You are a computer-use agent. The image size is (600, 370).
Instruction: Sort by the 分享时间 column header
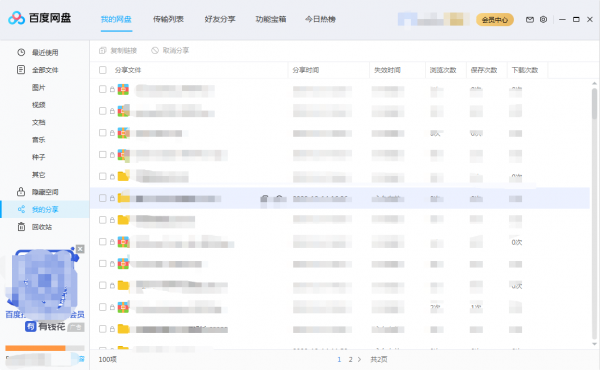pyautogui.click(x=306, y=70)
